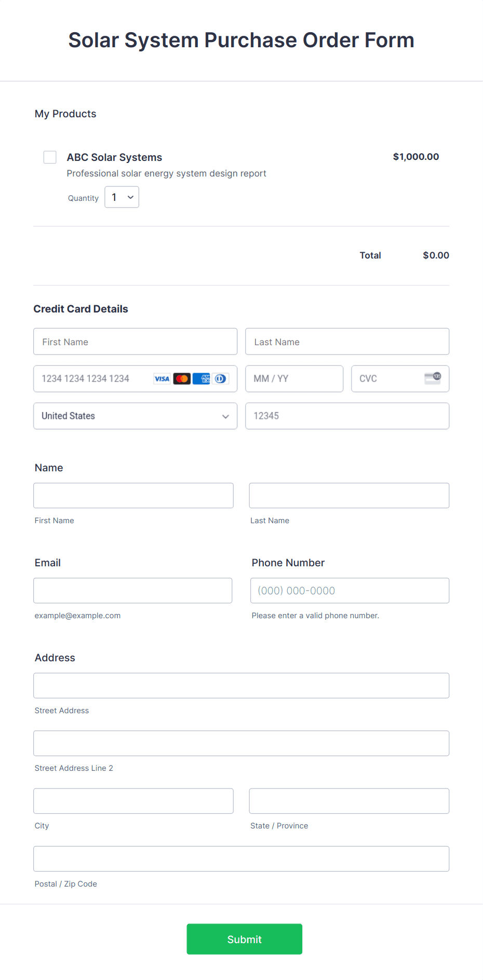483x980 pixels.
Task: Focus the First Name field under Name
Action: pos(133,495)
